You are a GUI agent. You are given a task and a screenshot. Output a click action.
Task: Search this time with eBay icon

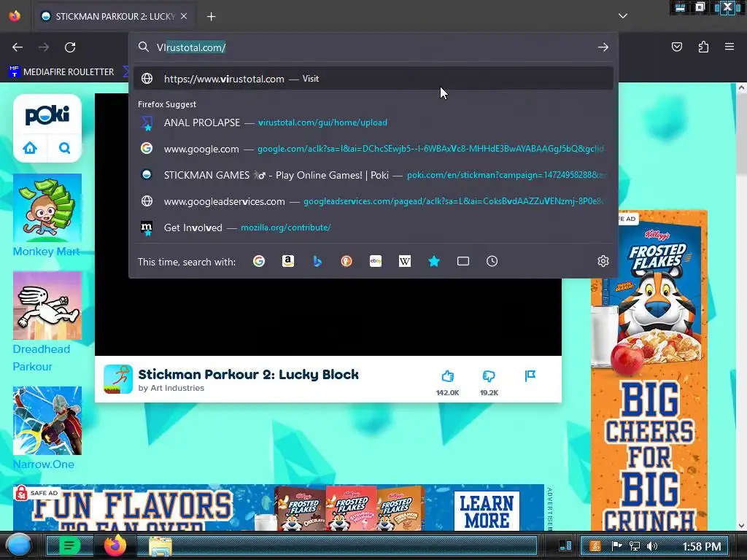coord(376,261)
